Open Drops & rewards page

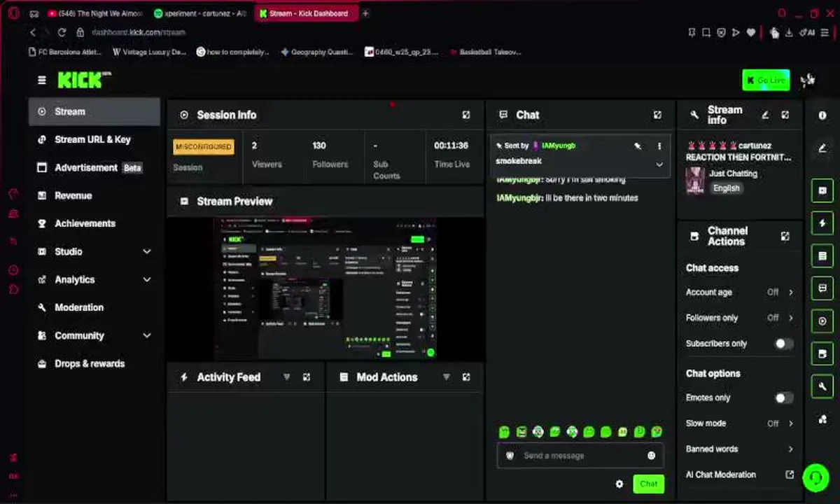pyautogui.click(x=94, y=363)
